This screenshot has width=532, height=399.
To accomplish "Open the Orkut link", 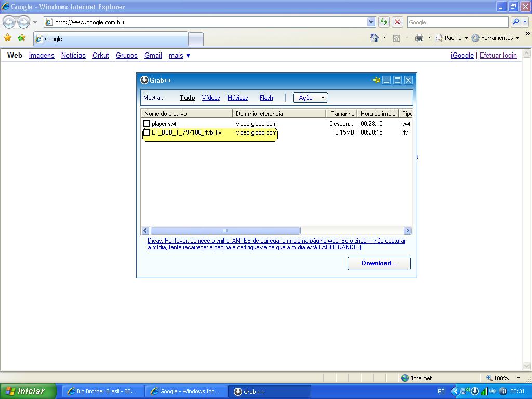I will point(101,55).
